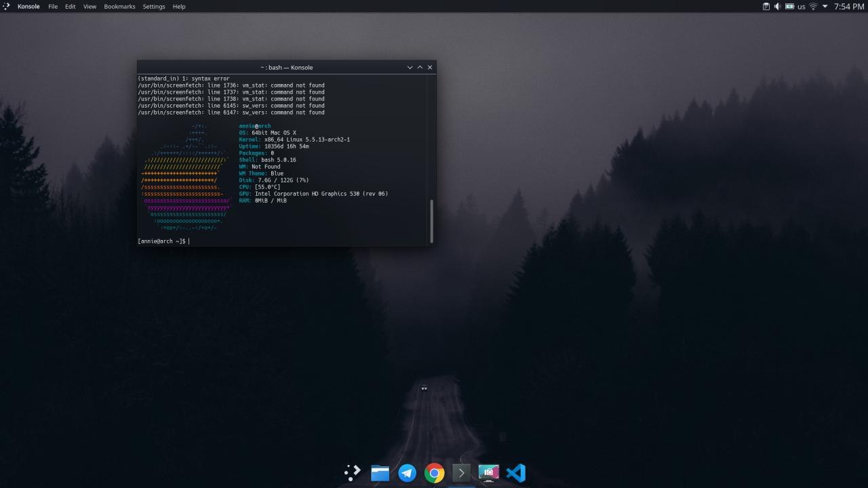
Task: Click the 'line 1736: vm_stat' error line
Action: (231, 85)
